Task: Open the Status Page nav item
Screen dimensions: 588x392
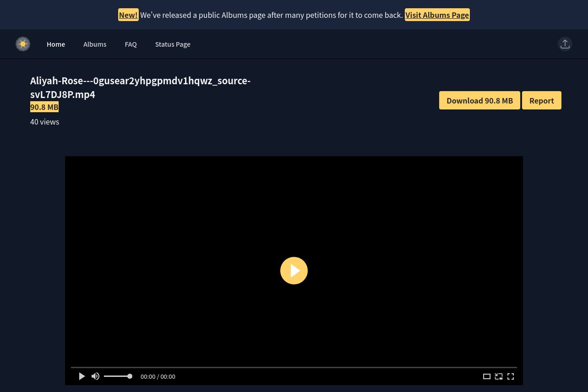Action: tap(173, 44)
